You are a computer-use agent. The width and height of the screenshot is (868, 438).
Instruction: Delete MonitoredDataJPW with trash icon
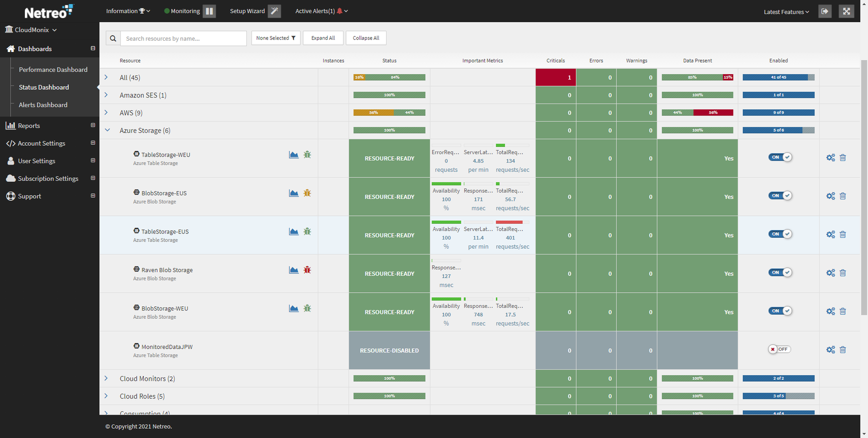coord(843,350)
